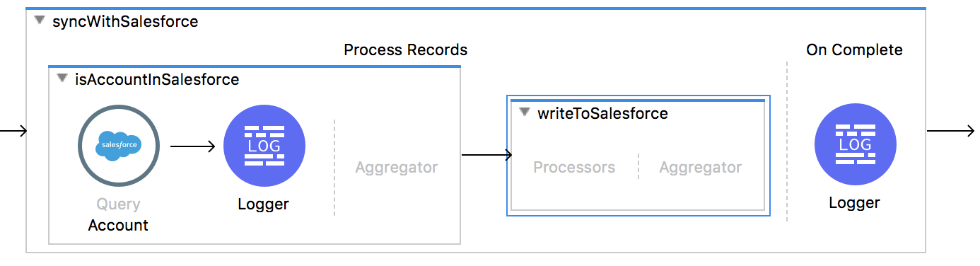The height and width of the screenshot is (266, 980).
Task: Collapse the writeToSalesforce batch step
Action: pos(524,112)
